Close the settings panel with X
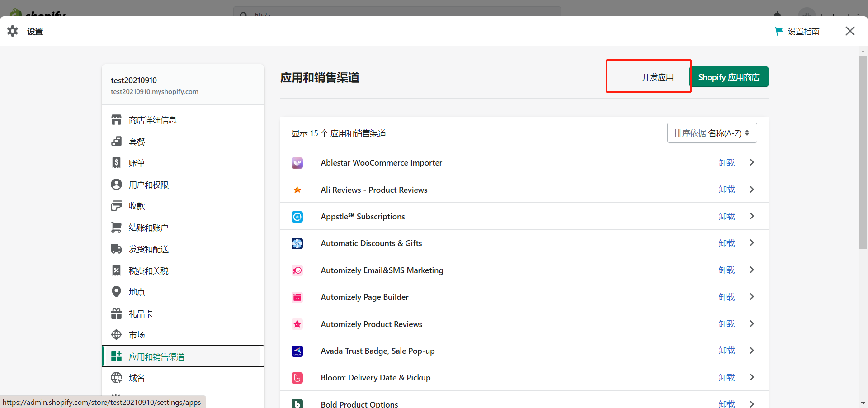The image size is (868, 408). point(850,31)
